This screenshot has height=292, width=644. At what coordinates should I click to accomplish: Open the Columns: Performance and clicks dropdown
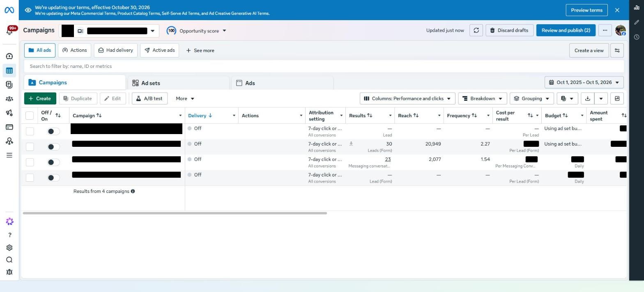pos(407,99)
